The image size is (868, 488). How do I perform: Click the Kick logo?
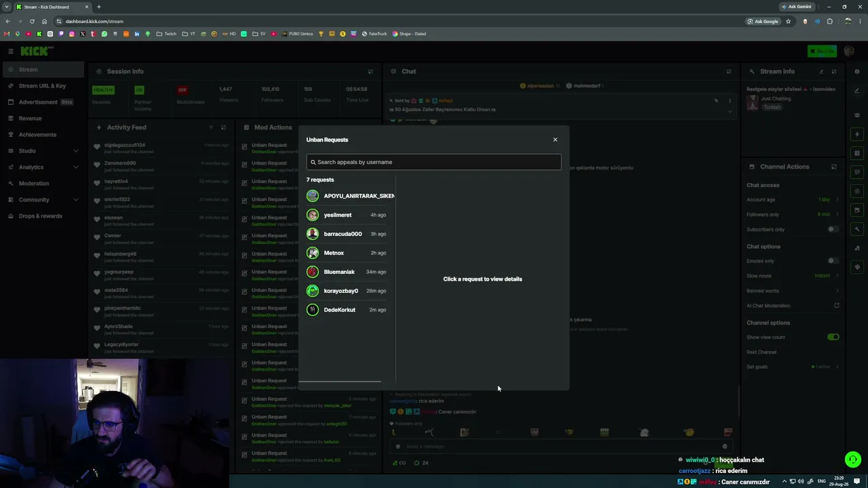(x=36, y=51)
